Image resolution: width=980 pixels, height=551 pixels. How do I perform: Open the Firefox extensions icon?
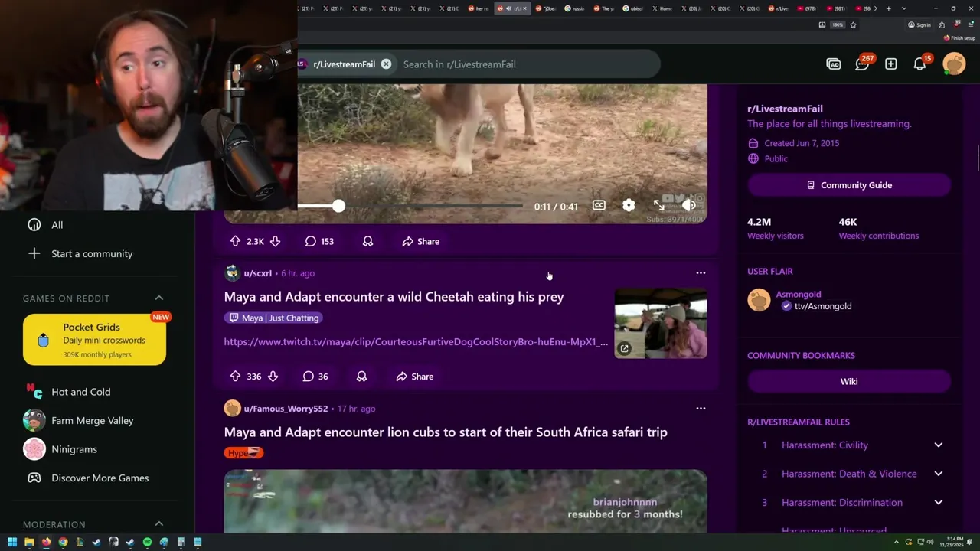pyautogui.click(x=941, y=24)
